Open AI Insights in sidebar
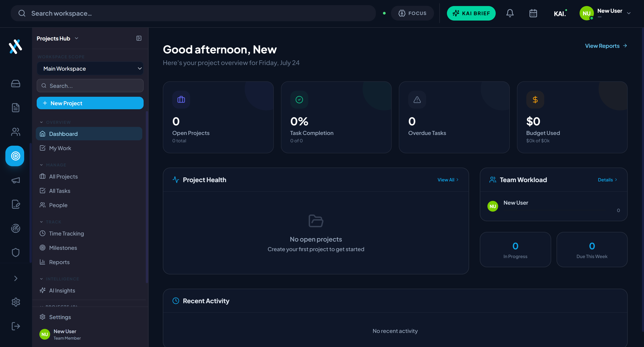The width and height of the screenshot is (644, 347). point(89,290)
